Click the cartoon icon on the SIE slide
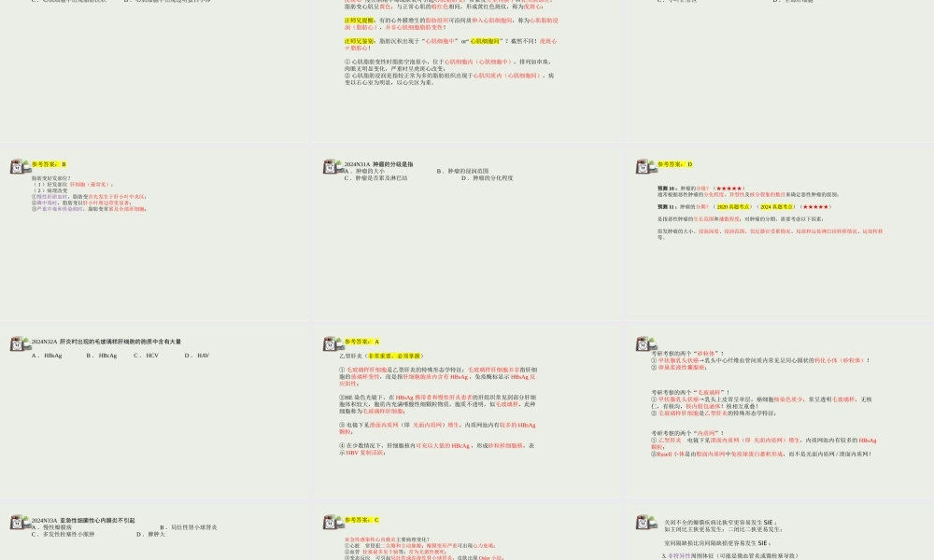Viewport: 934px width, 560px height. (x=644, y=523)
